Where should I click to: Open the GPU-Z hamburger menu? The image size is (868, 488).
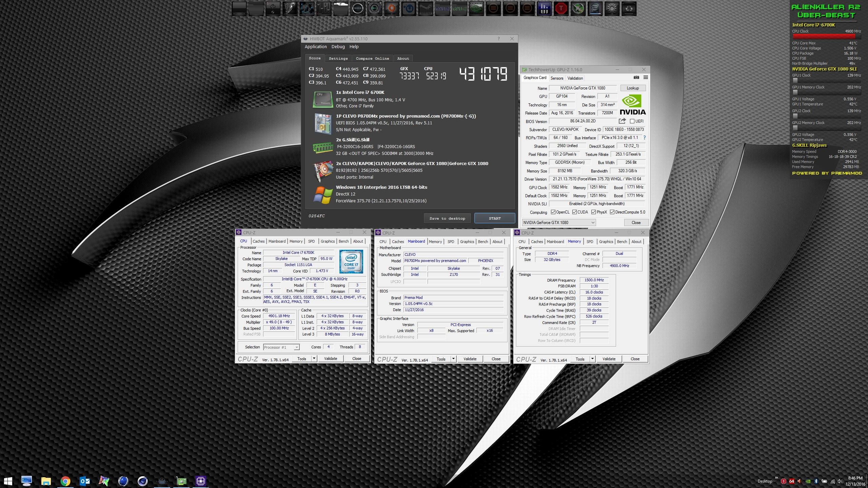click(x=646, y=78)
